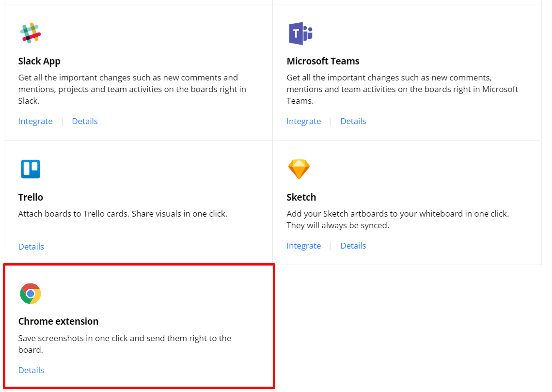Click the highlighted Chrome extension card
The image size is (552, 392).
[138, 326]
